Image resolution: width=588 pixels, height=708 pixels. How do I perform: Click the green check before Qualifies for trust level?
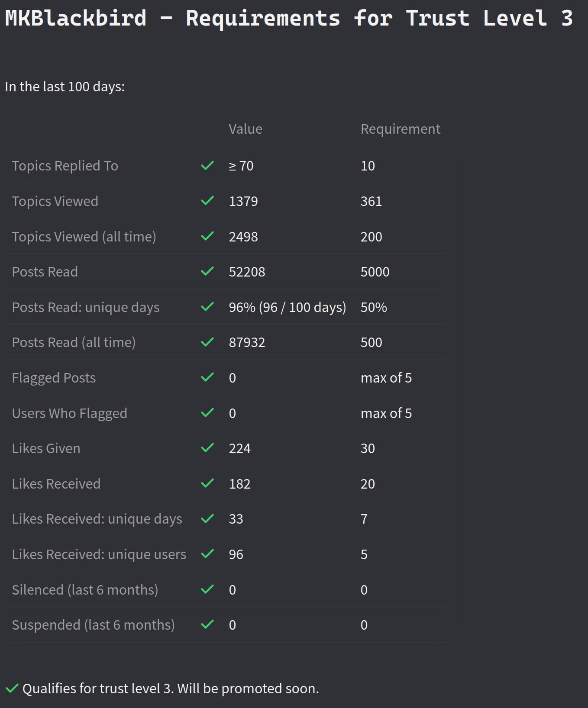(x=12, y=688)
